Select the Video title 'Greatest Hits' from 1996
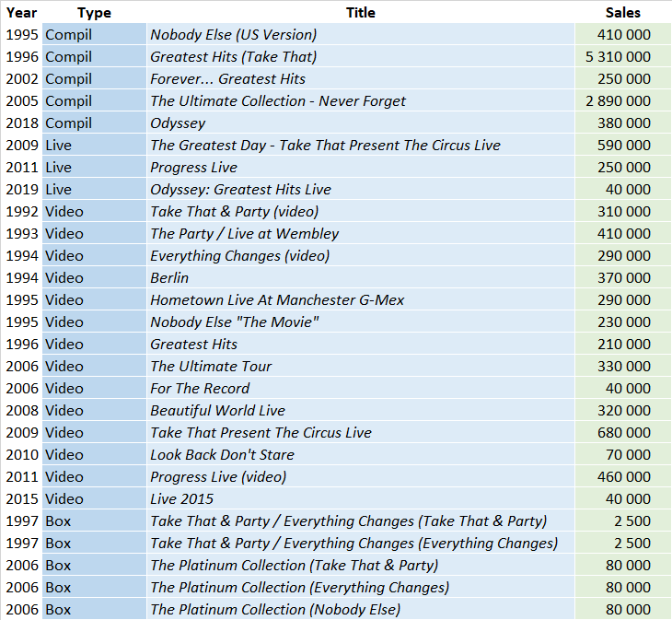 pyautogui.click(x=193, y=345)
